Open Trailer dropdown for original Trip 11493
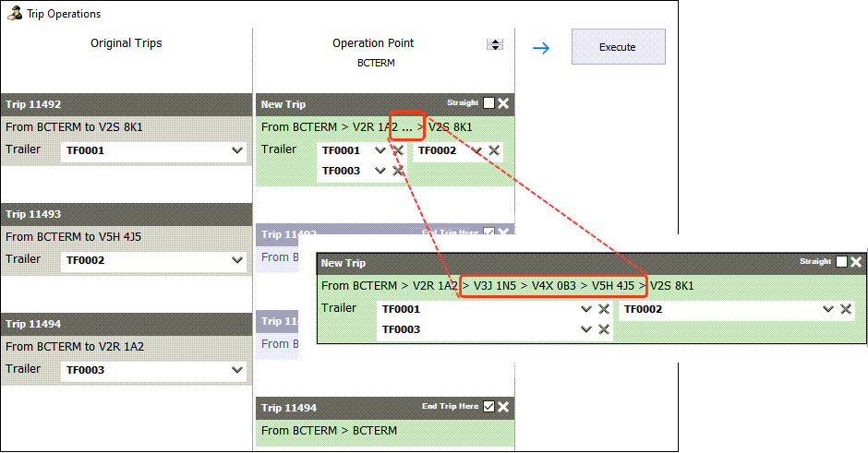Viewport: 868px width, 453px height. coord(237,261)
